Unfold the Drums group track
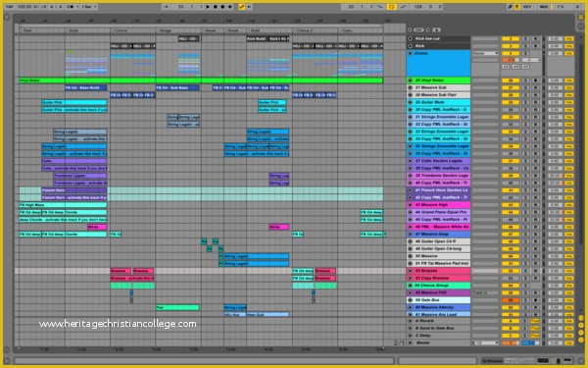Viewport: 588px width, 368px height. coord(411,53)
